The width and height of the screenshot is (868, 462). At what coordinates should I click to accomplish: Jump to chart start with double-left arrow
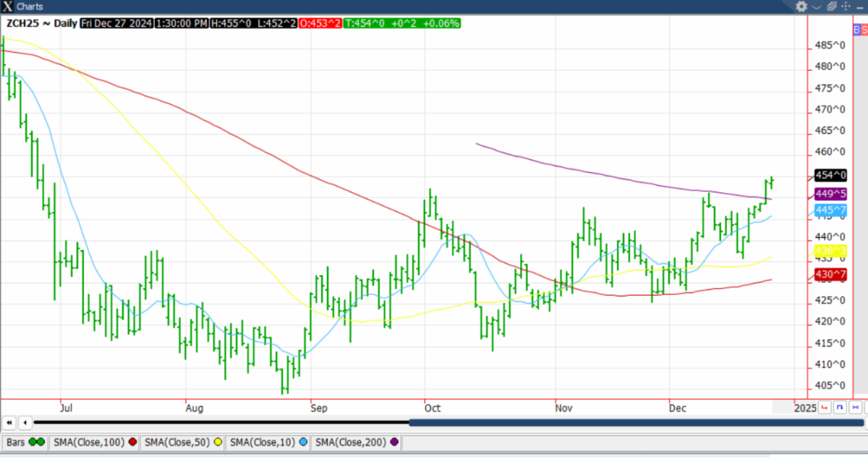(9, 423)
